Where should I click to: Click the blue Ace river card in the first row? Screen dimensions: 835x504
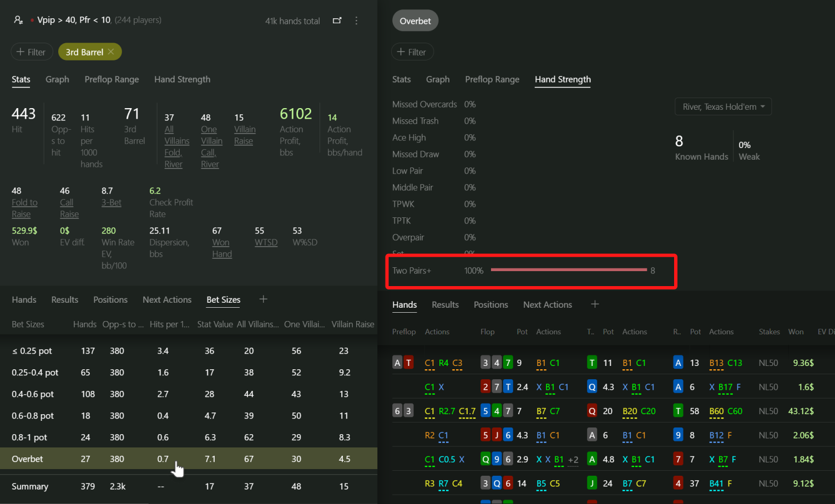click(678, 363)
